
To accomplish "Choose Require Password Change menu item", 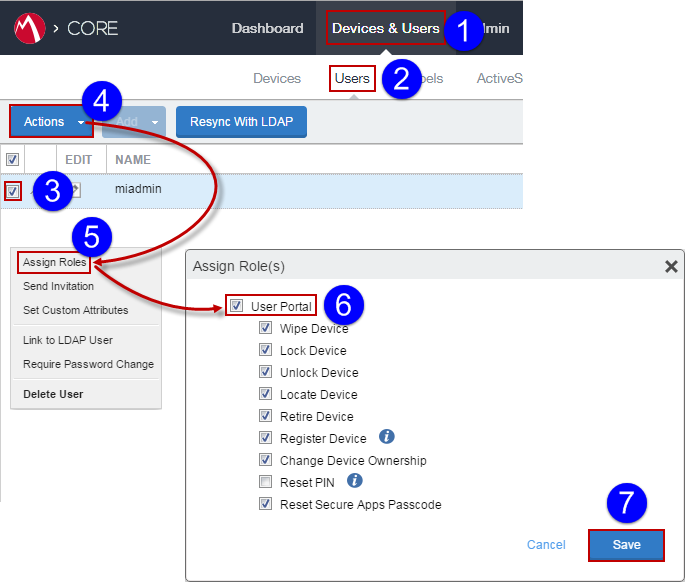I will tap(88, 364).
